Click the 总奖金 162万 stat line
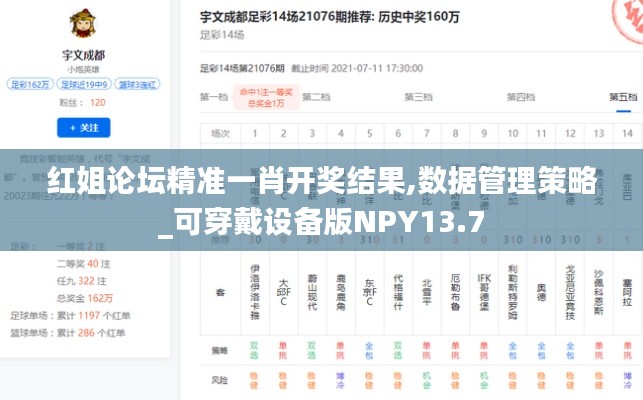This screenshot has height=400, width=643. coord(84,297)
